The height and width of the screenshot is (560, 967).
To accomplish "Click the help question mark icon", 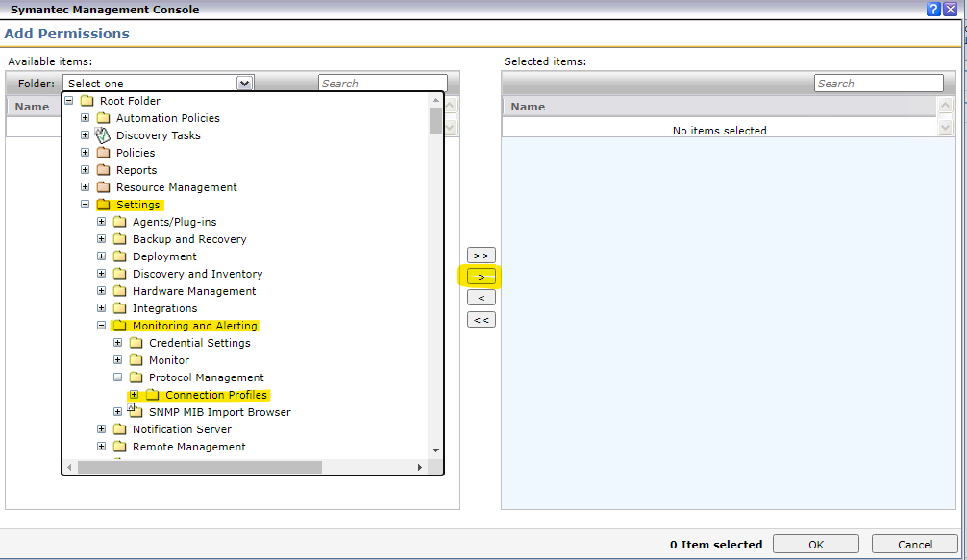I will pos(932,9).
